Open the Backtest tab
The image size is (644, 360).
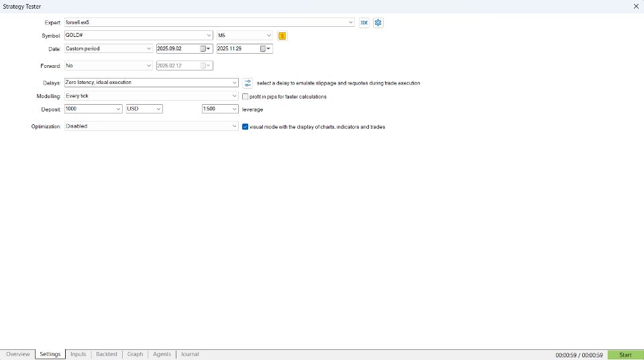coord(107,354)
